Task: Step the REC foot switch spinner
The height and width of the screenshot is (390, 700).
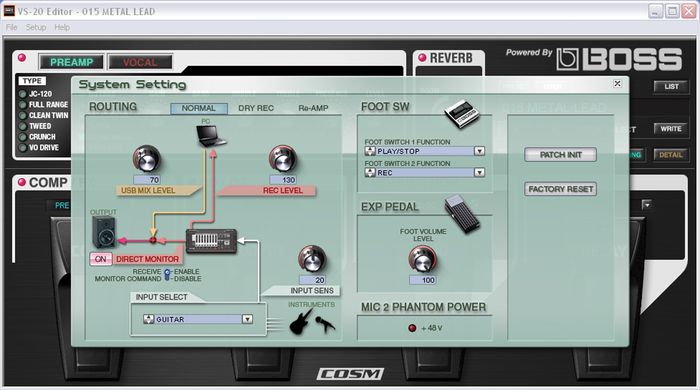Action: tap(370, 172)
